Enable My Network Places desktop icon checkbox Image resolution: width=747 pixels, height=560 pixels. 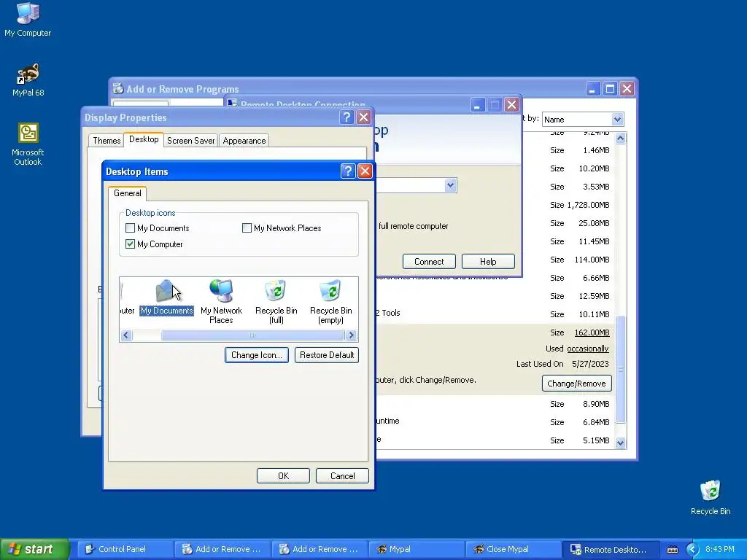coord(247,227)
